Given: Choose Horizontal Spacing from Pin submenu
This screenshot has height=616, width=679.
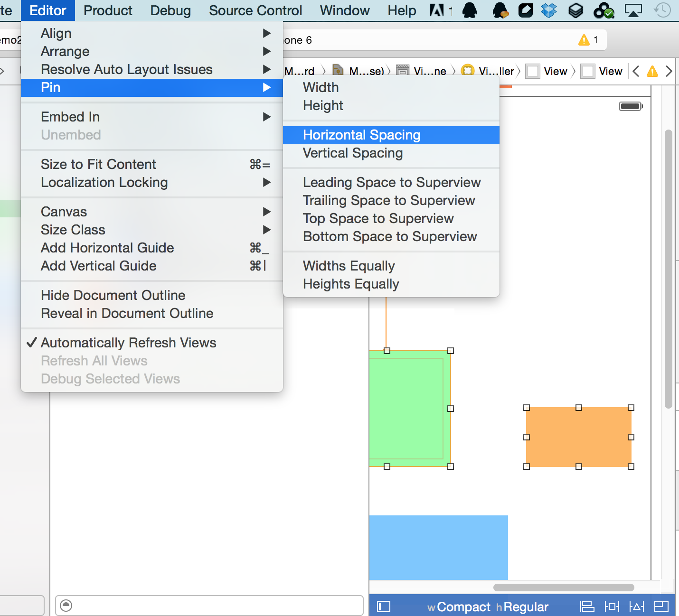Looking at the screenshot, I should point(361,135).
